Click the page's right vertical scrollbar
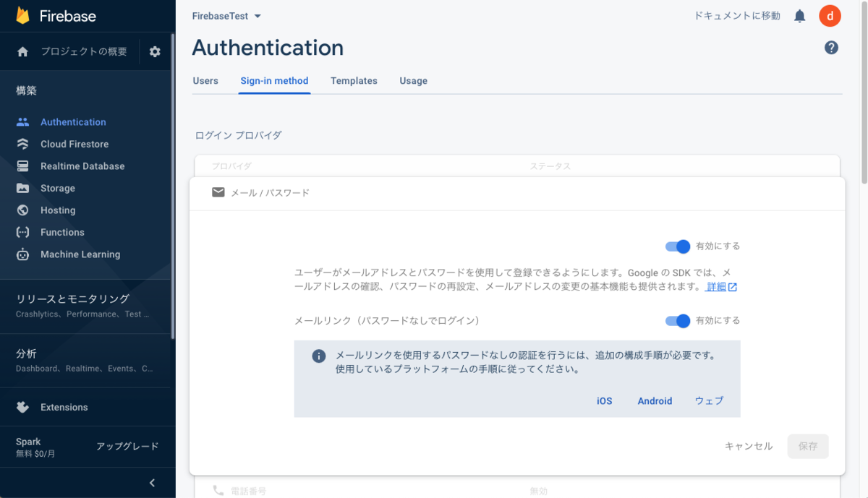This screenshot has width=868, height=498. click(x=864, y=94)
